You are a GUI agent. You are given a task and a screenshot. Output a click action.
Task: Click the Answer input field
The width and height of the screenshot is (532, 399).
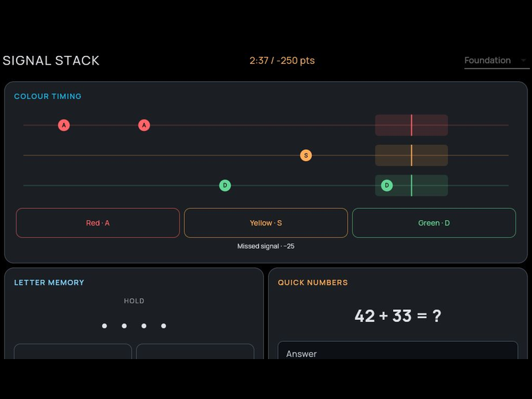point(398,350)
